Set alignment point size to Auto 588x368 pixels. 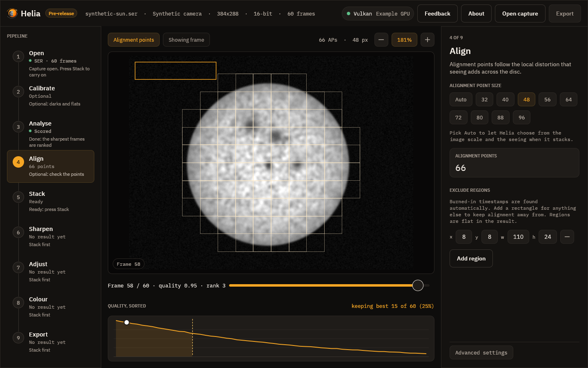[461, 99]
